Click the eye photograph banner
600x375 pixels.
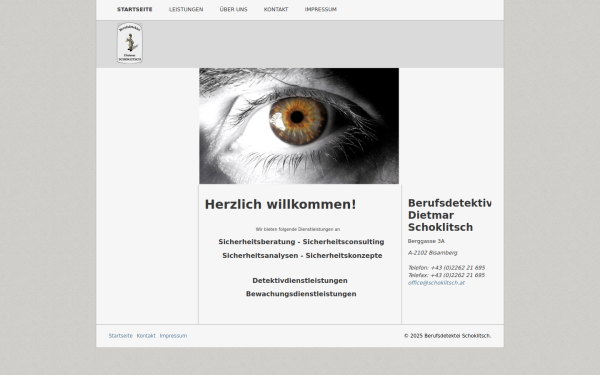tap(299, 126)
